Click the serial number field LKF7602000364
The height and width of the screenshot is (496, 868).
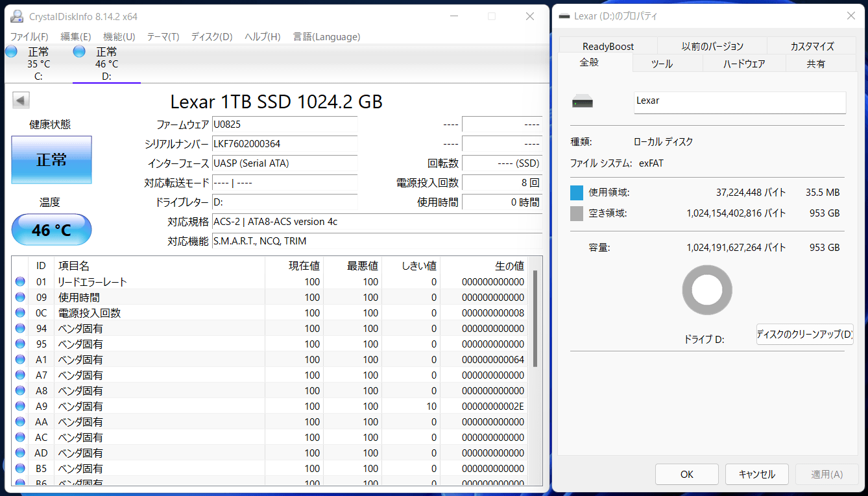click(285, 144)
